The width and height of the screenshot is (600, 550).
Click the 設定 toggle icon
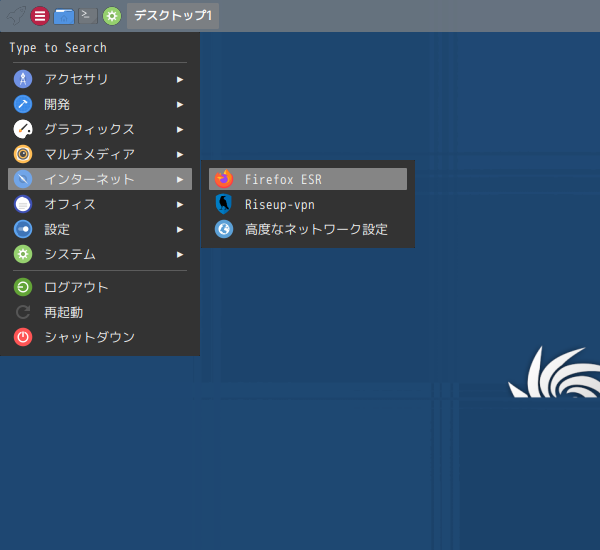(x=23, y=229)
